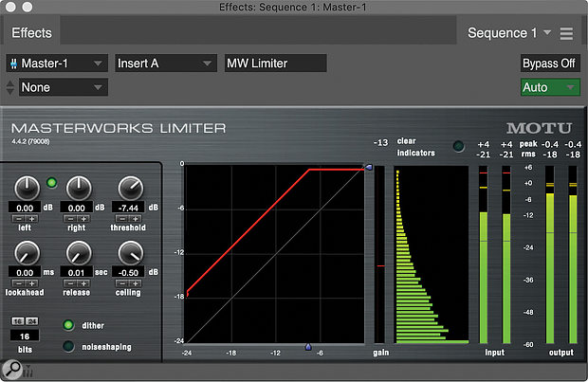This screenshot has width=588, height=382.
Task: Click the threshold knob
Action: pyautogui.click(x=130, y=188)
